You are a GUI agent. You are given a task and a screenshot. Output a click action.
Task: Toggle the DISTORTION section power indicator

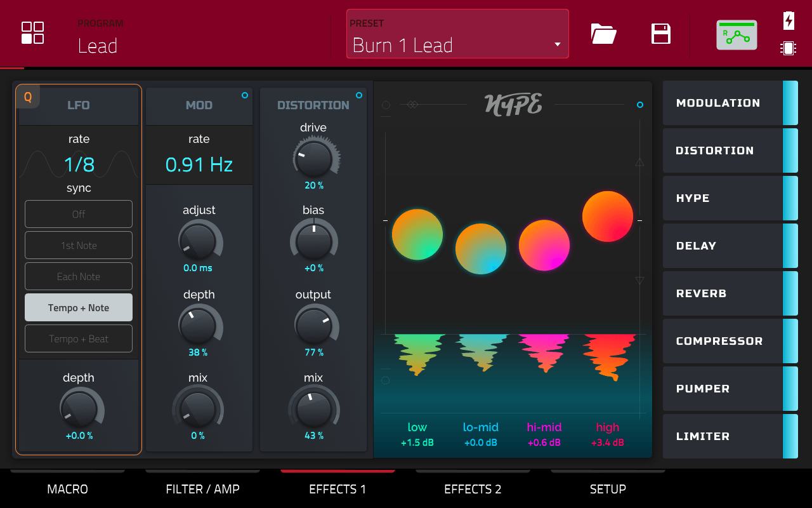[x=359, y=95]
